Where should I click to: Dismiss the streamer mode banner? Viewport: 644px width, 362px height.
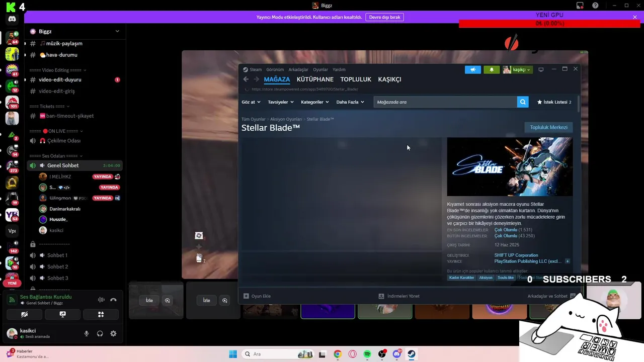point(635,17)
